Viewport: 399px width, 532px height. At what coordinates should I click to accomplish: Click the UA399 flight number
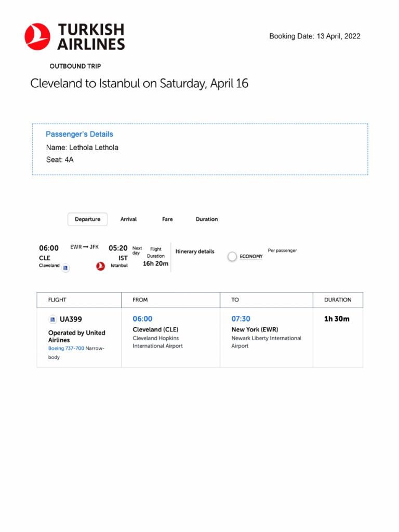(x=71, y=320)
